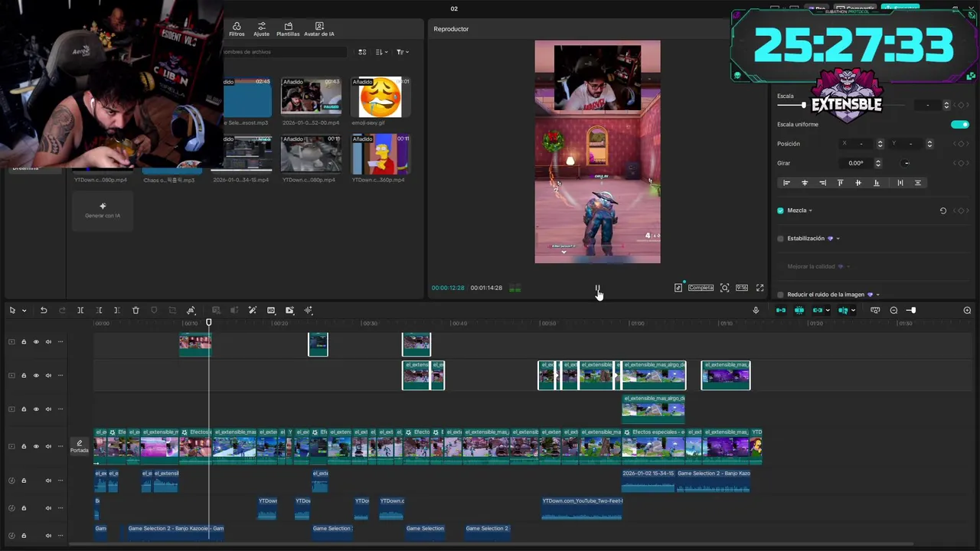980x551 pixels.
Task: Hide the topmost timeline track with eye icon
Action: click(x=36, y=342)
